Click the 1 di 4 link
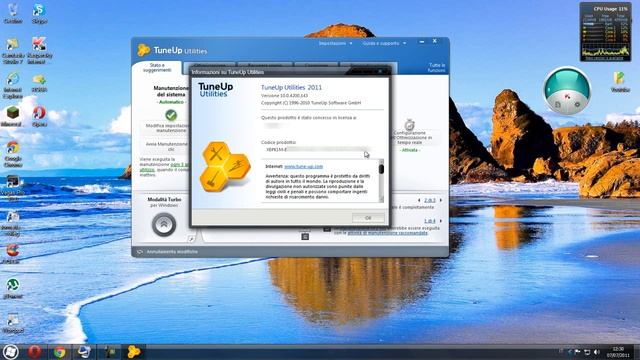The image size is (640, 360). point(429,221)
